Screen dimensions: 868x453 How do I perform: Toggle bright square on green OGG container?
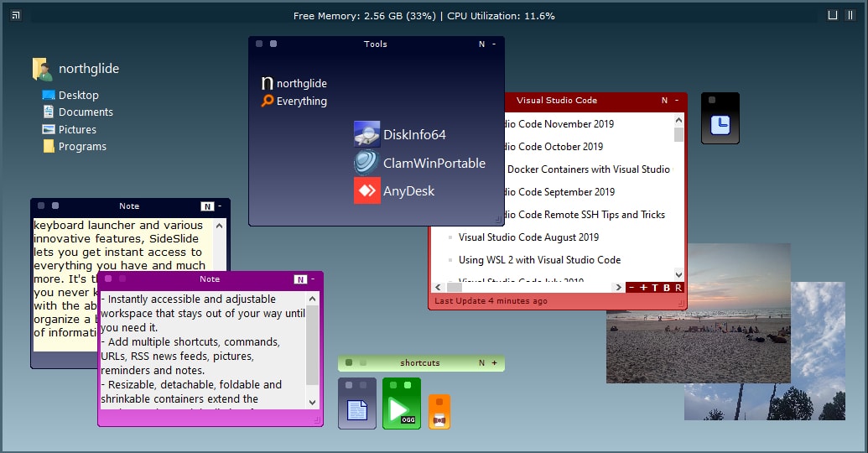[x=408, y=385]
